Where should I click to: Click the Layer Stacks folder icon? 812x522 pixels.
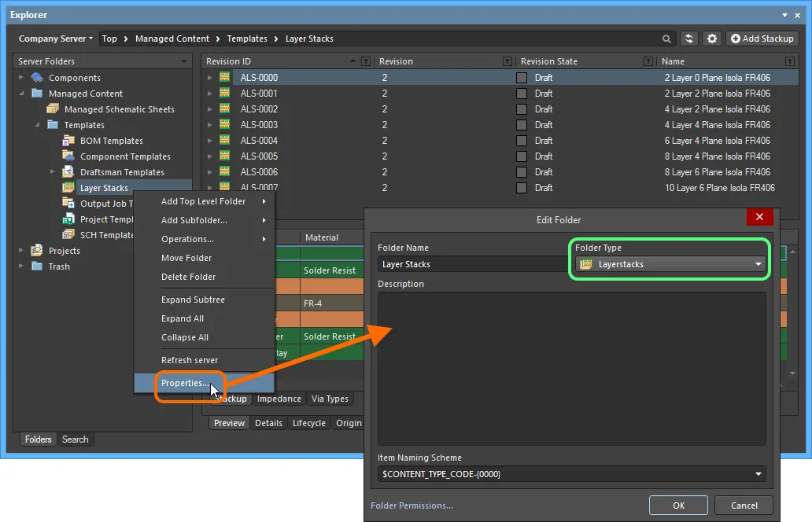tap(68, 187)
